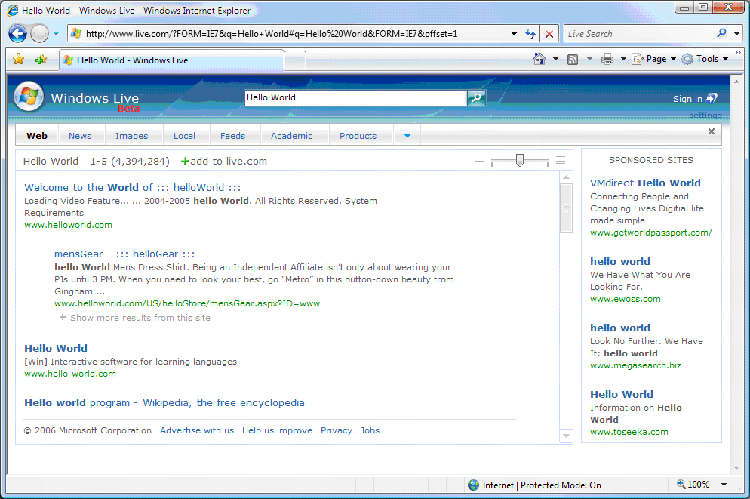
Task: Open the www.toseeka.com sponsored URL
Action: (x=629, y=432)
